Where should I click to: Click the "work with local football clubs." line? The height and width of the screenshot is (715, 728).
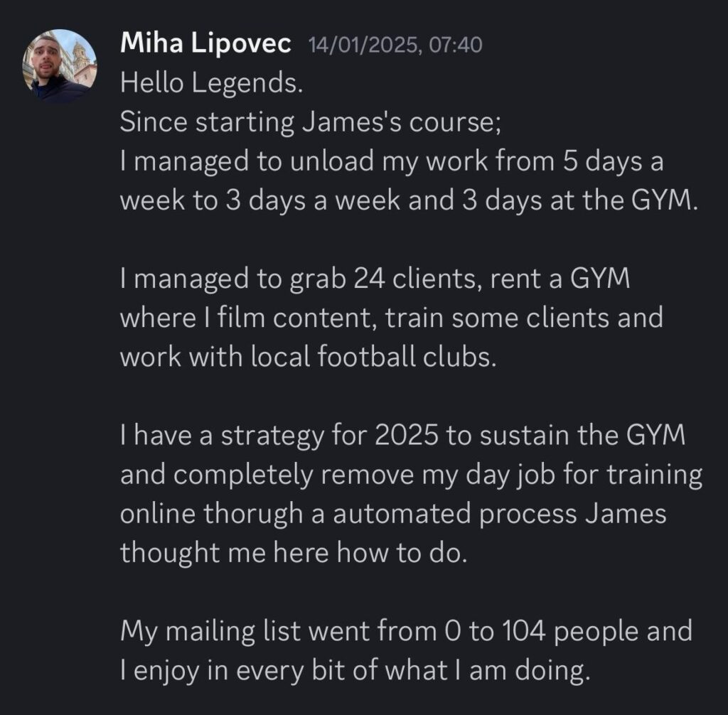(306, 356)
